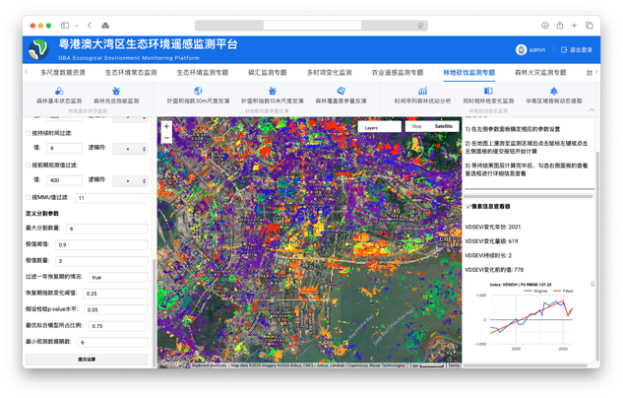Toggle the 像素信息查看器 checkbox
623x398 pixels.
[468, 206]
